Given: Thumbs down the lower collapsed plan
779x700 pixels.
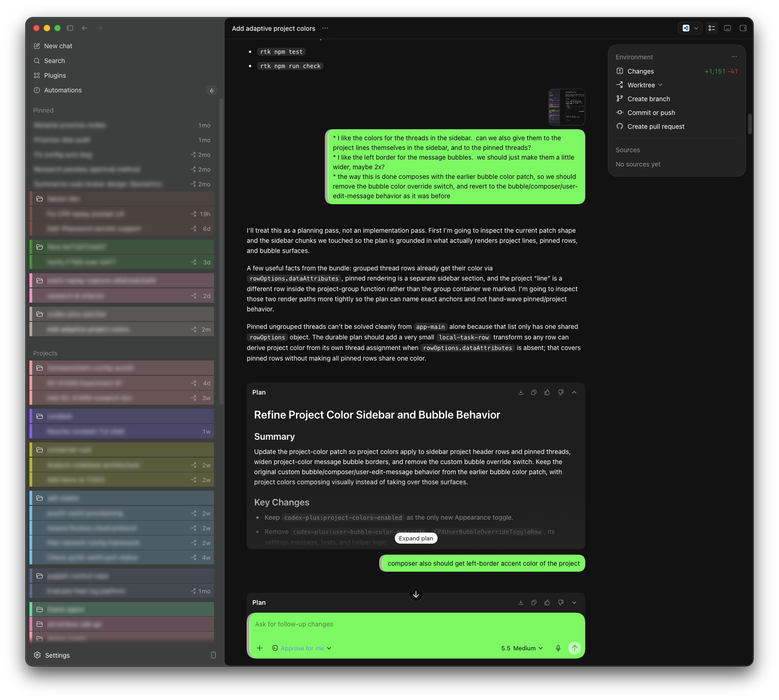Looking at the screenshot, I should click(x=561, y=602).
